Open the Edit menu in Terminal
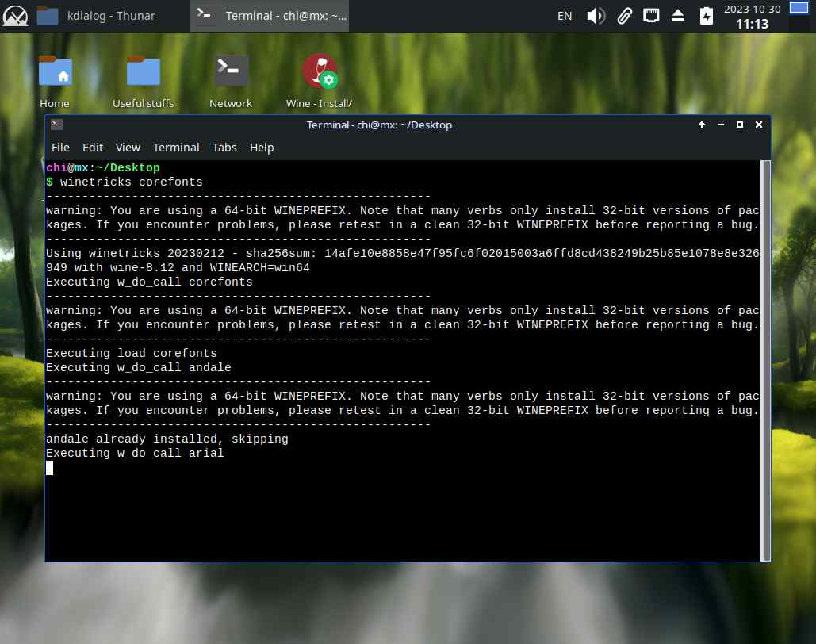Image resolution: width=816 pixels, height=644 pixels. pyautogui.click(x=93, y=148)
